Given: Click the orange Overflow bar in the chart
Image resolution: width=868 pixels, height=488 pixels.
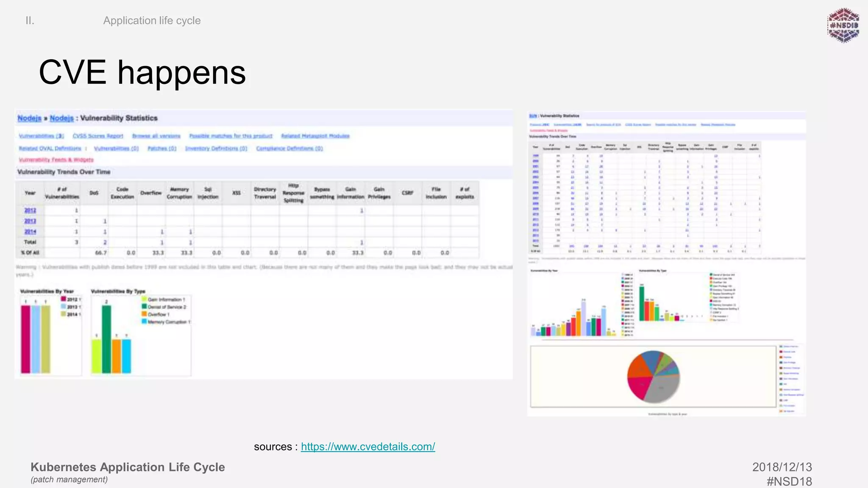Looking at the screenshot, I should 117,356.
